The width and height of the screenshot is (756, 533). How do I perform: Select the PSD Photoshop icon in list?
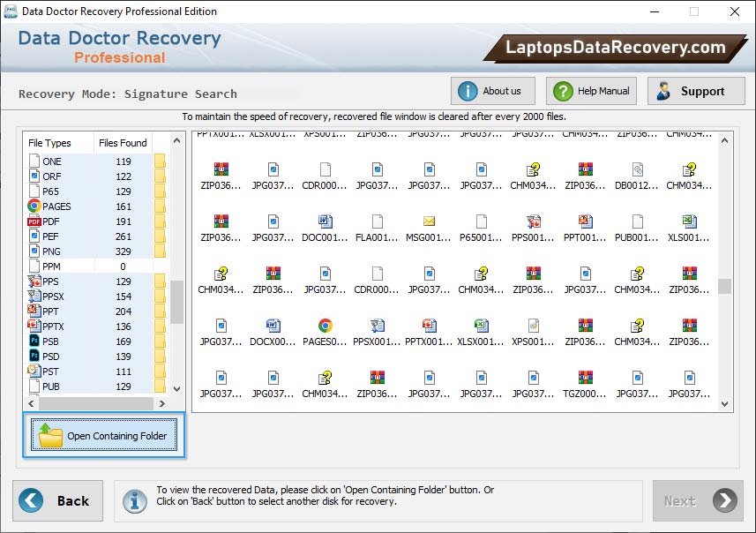pyautogui.click(x=34, y=356)
